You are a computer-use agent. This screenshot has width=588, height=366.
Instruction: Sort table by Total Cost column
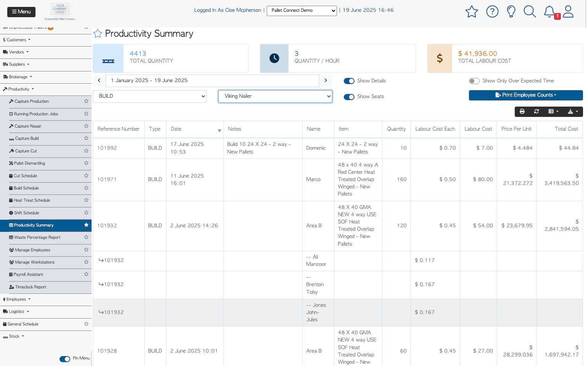pyautogui.click(x=560, y=129)
